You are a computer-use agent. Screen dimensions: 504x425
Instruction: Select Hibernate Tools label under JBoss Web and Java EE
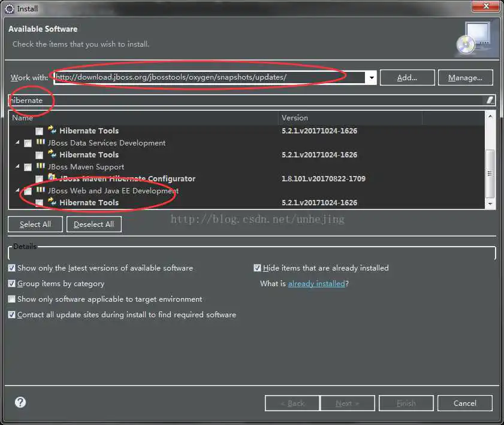(x=89, y=202)
